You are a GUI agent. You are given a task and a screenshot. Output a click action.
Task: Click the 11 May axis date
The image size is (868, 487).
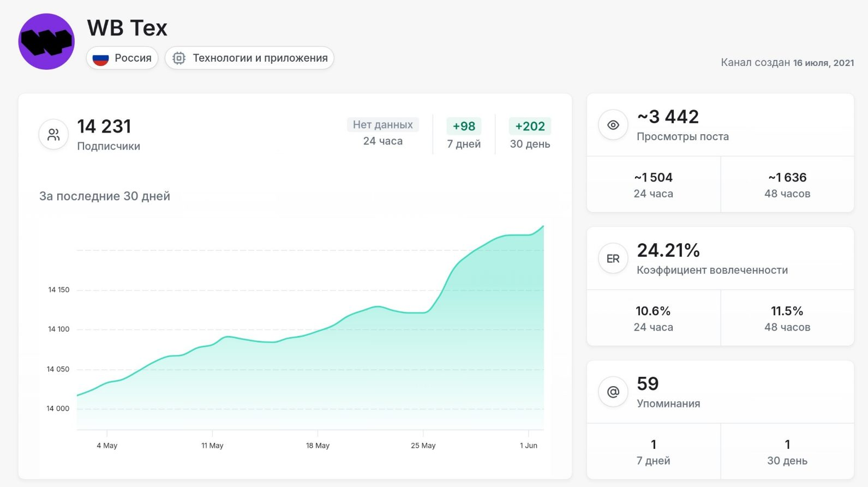click(x=212, y=446)
